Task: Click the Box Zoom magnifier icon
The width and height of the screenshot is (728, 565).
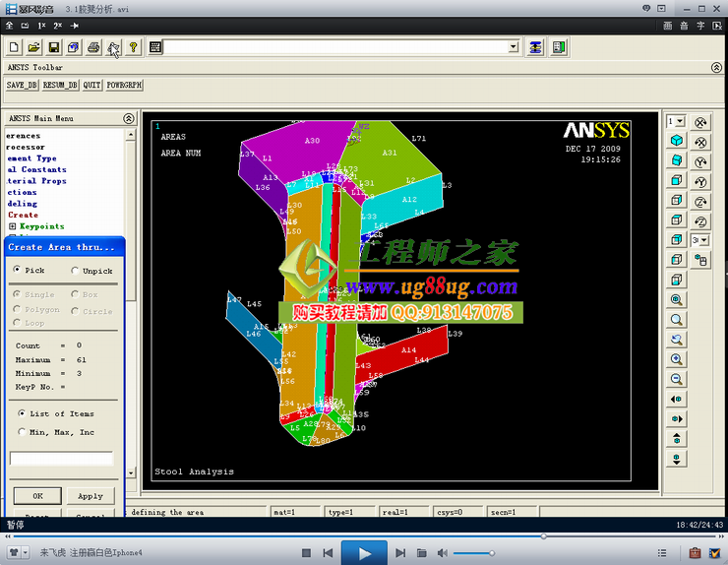Action: tap(677, 320)
